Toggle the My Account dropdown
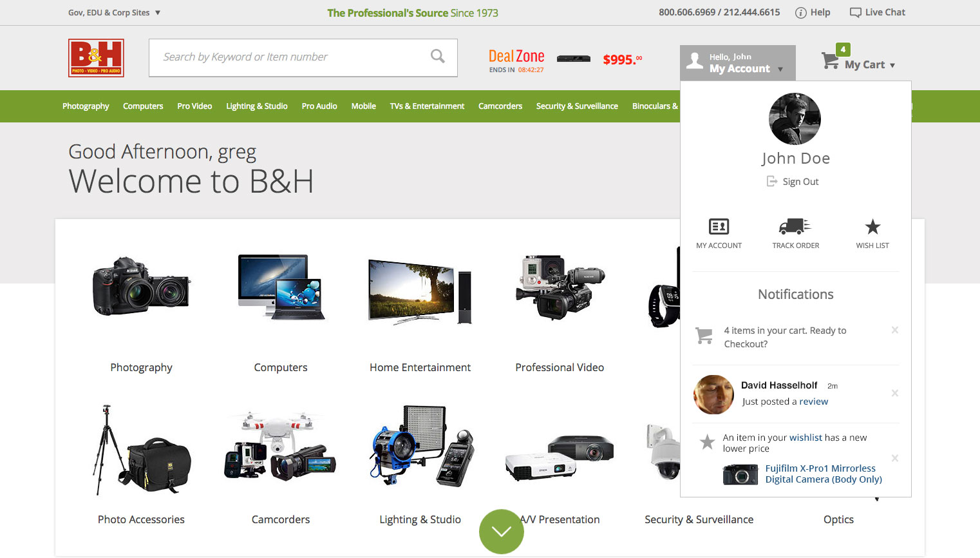 [738, 63]
